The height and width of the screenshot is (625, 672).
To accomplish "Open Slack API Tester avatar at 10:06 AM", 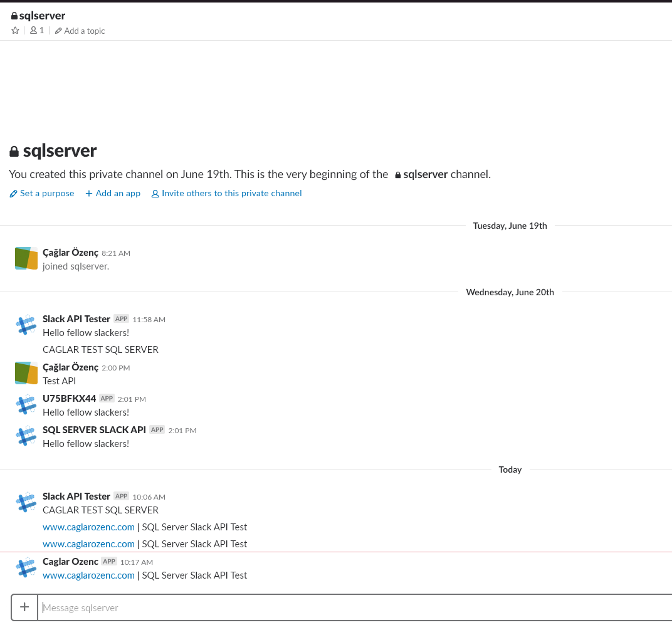I will click(26, 502).
